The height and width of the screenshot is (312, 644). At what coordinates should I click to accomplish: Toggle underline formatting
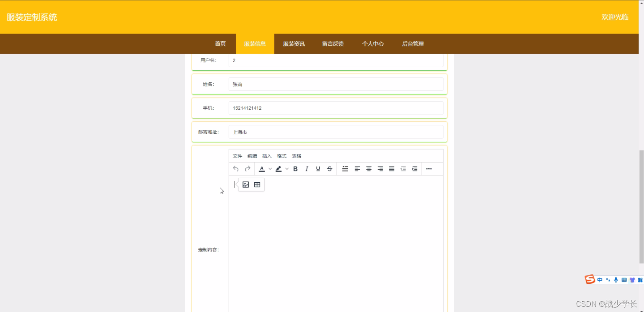tap(318, 169)
